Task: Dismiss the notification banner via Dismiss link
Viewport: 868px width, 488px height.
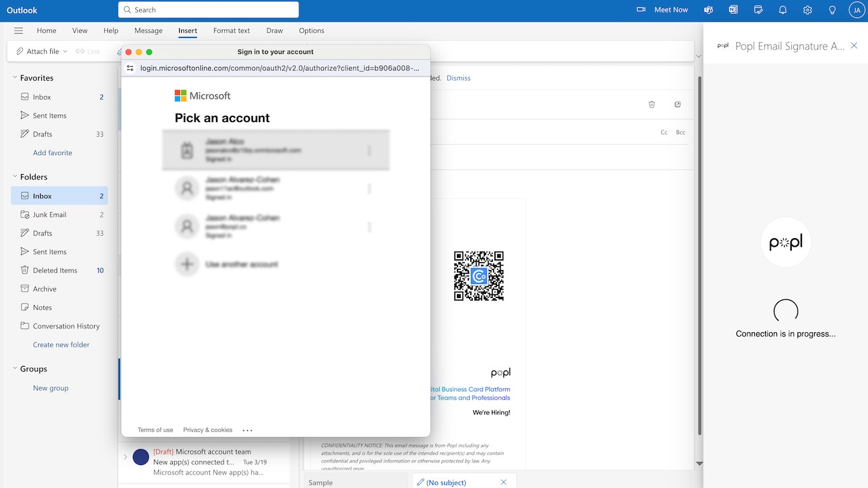Action: click(x=459, y=78)
